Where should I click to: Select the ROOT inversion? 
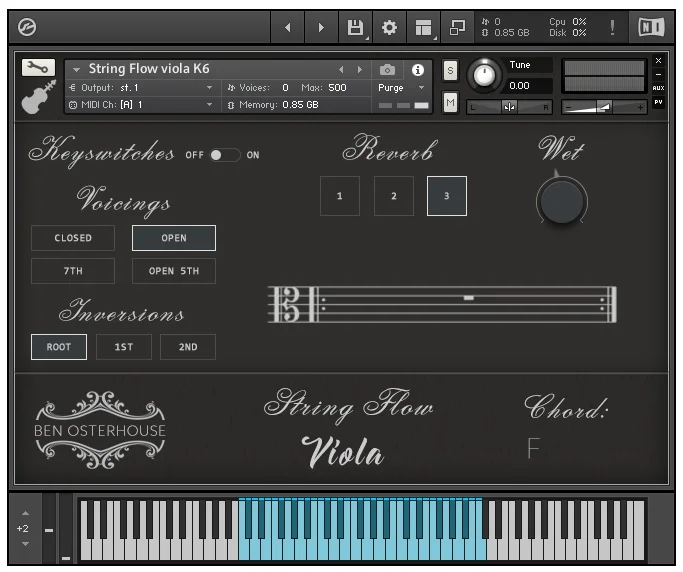pos(59,347)
